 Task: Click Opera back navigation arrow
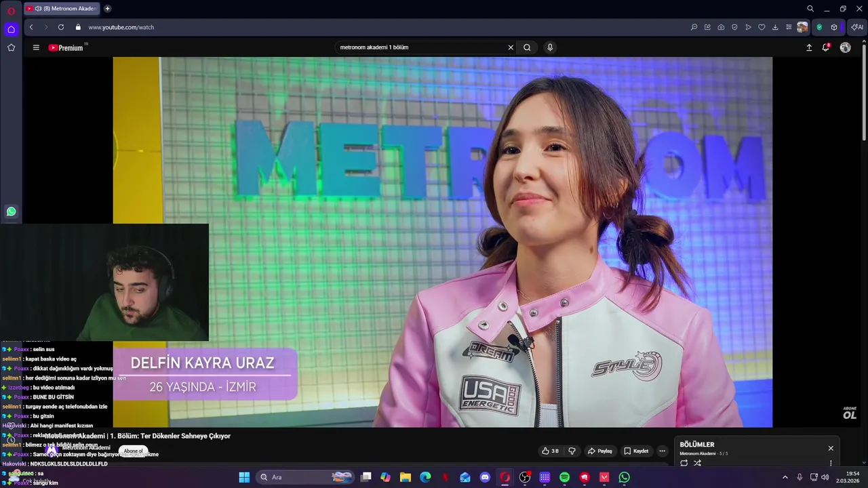[31, 27]
